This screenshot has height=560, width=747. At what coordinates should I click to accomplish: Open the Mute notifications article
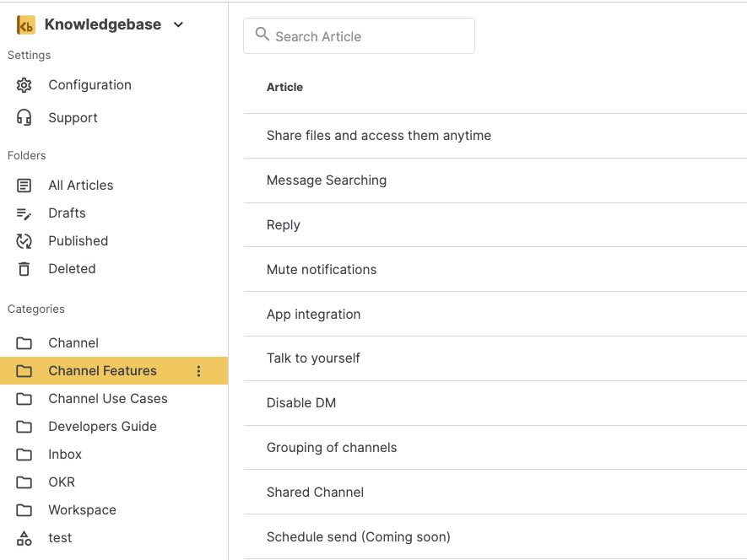(322, 270)
